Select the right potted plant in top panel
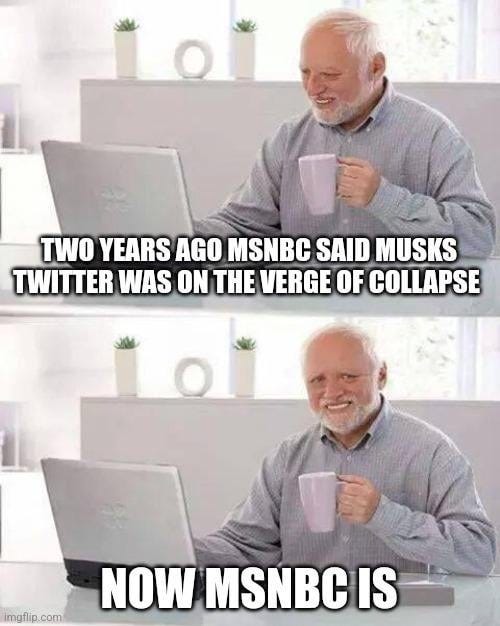The width and height of the screenshot is (500, 626). [x=244, y=49]
